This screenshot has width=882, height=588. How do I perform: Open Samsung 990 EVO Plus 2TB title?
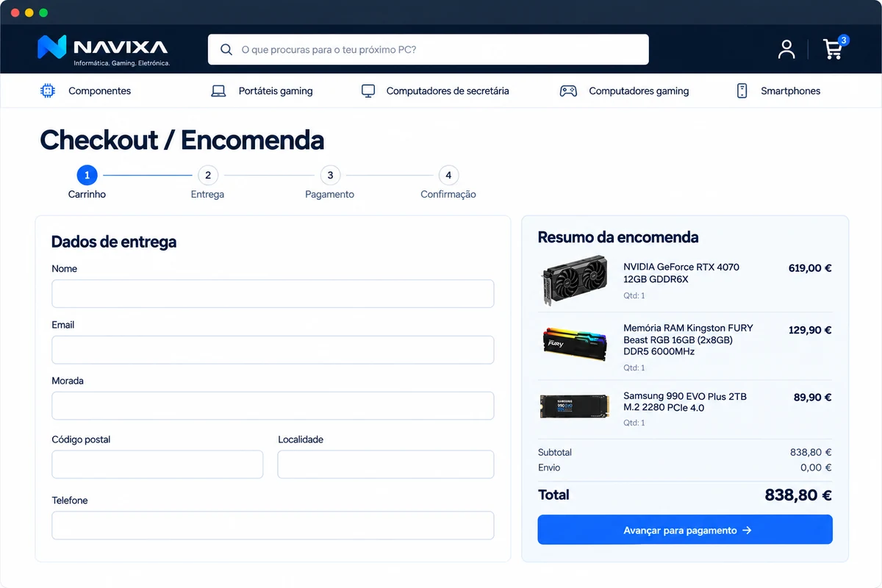(x=685, y=402)
